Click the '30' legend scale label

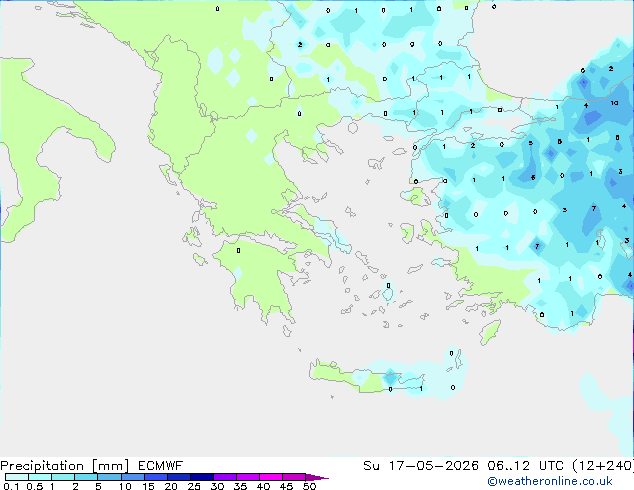coord(217,486)
